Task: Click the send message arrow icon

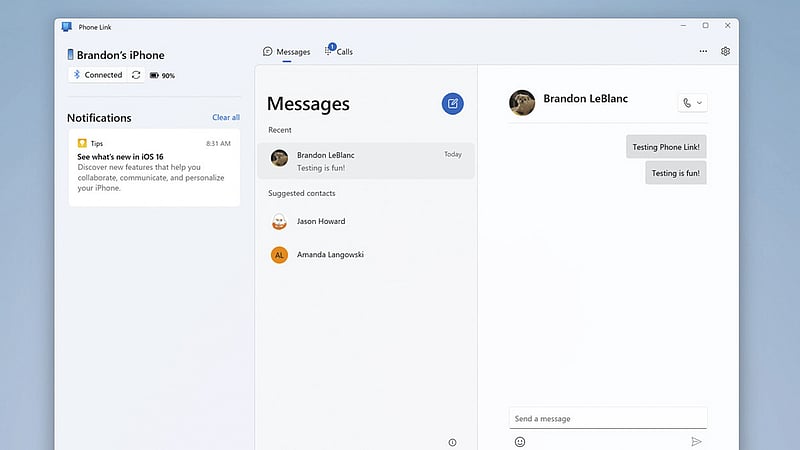Action: click(696, 441)
